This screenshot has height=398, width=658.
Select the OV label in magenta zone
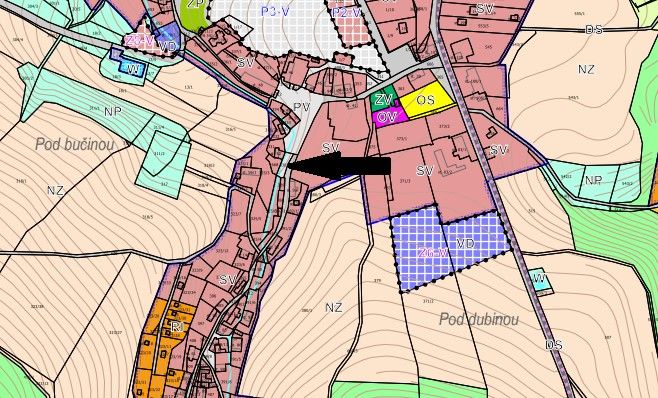point(386,117)
